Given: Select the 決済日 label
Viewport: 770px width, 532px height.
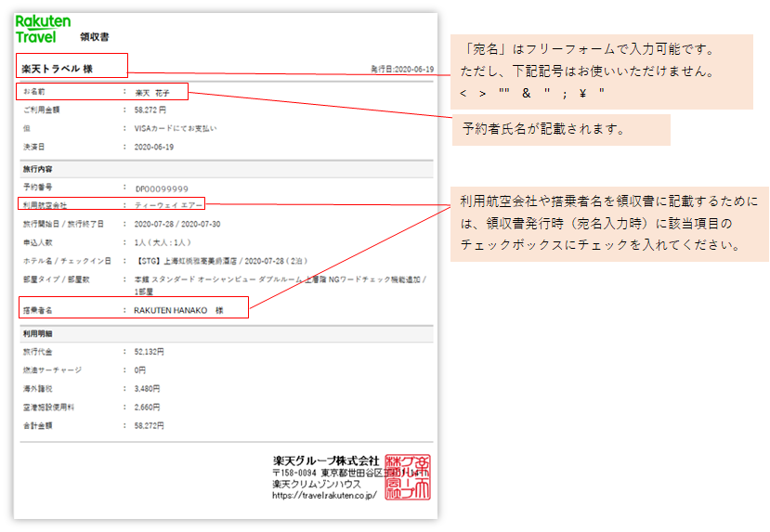Looking at the screenshot, I should [33, 147].
